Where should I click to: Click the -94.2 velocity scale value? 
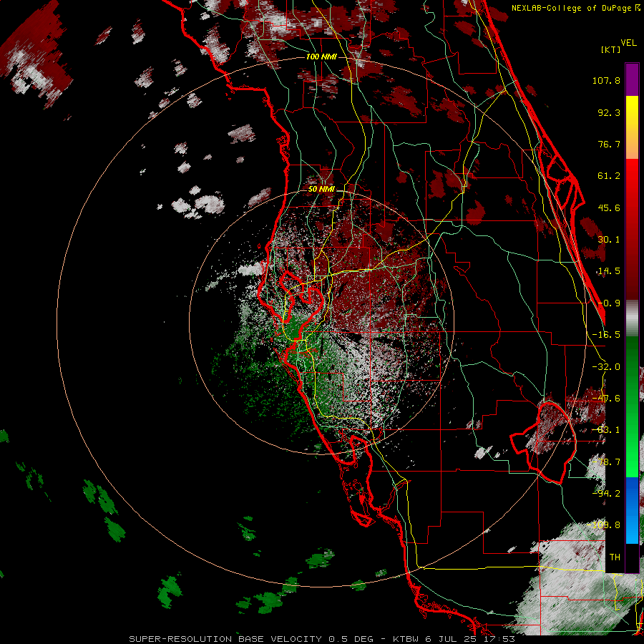click(x=606, y=494)
